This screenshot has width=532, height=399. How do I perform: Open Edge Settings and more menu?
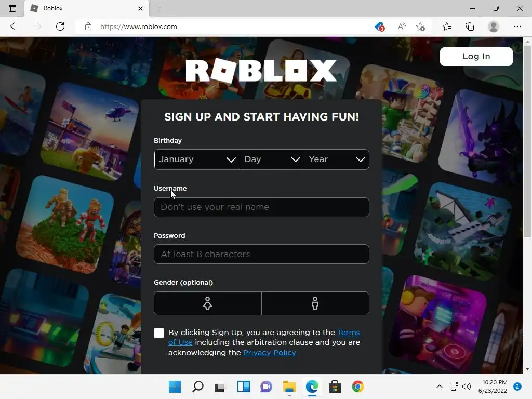click(x=517, y=26)
